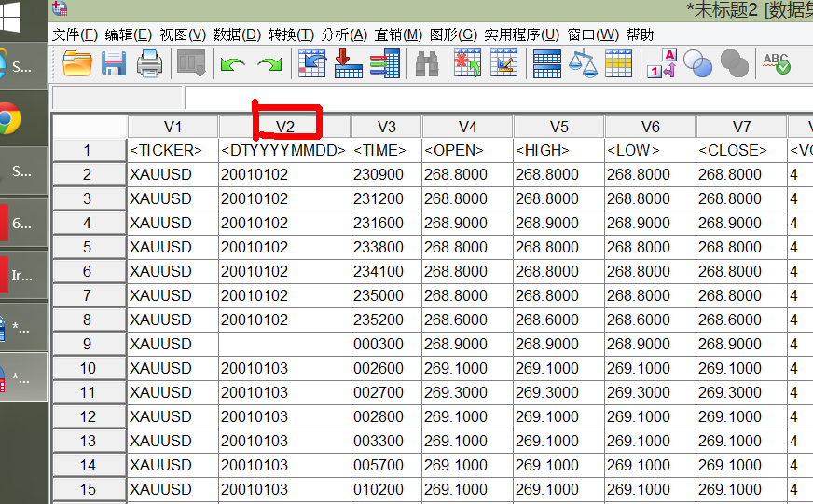Open the 分析(A) menu
Image resolution: width=813 pixels, height=504 pixels.
point(344,34)
